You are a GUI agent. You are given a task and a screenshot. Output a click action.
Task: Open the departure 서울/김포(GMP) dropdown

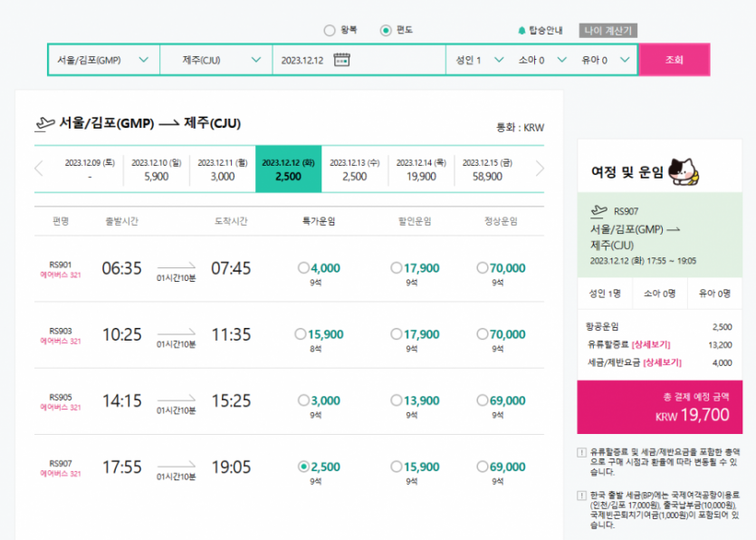(x=103, y=61)
